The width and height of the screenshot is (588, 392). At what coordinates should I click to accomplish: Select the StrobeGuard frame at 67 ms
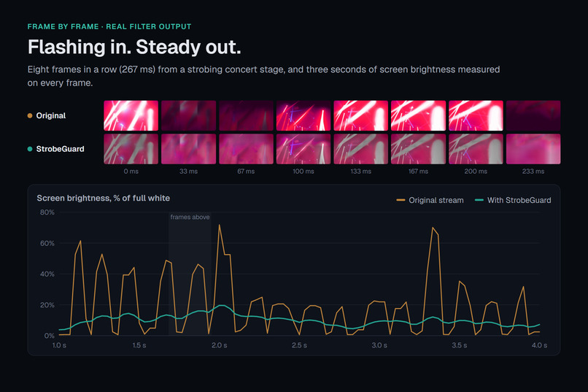(246, 149)
